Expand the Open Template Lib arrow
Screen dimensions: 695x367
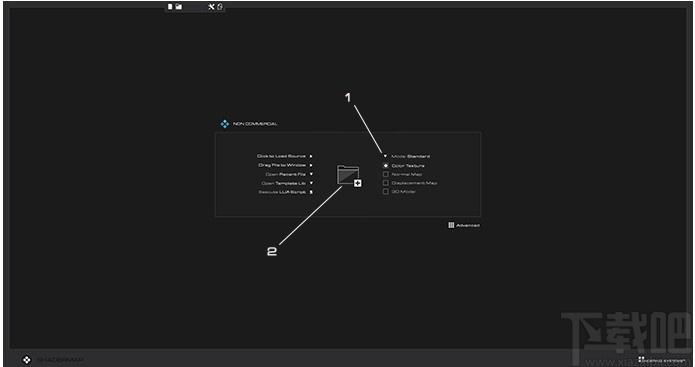click(311, 183)
